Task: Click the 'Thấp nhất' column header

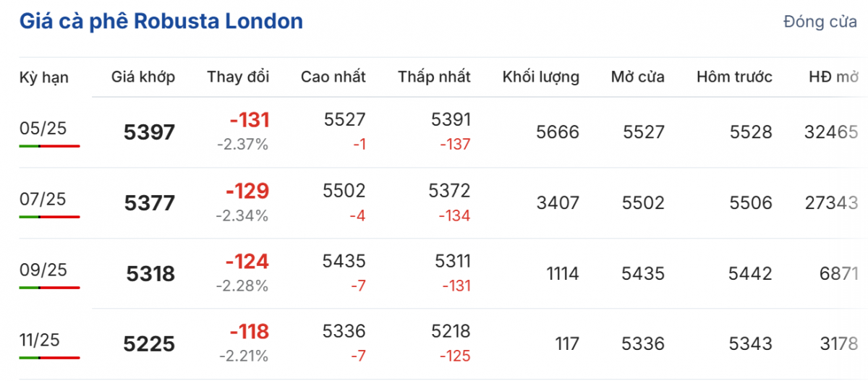Action: (434, 77)
